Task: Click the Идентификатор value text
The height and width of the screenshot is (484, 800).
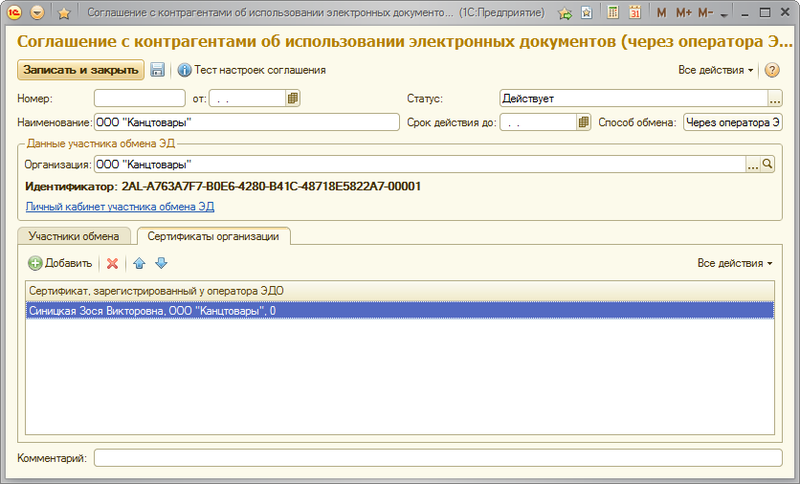Action: [x=271, y=186]
